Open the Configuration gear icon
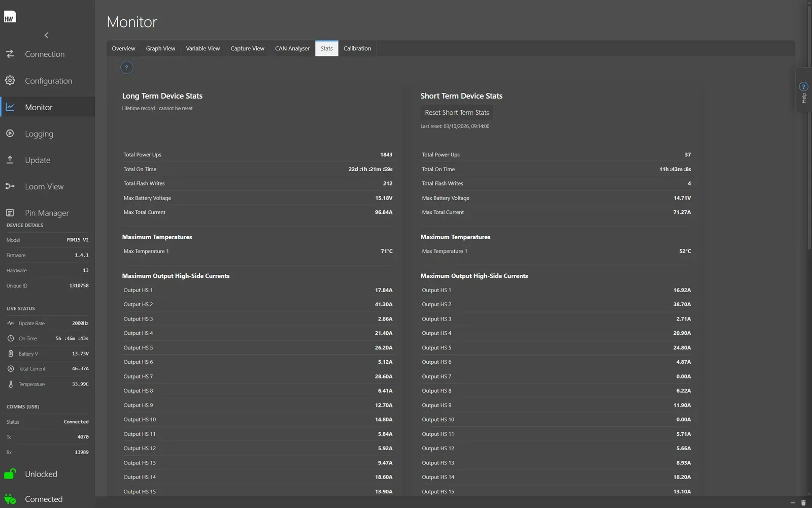812x508 pixels. 10,80
